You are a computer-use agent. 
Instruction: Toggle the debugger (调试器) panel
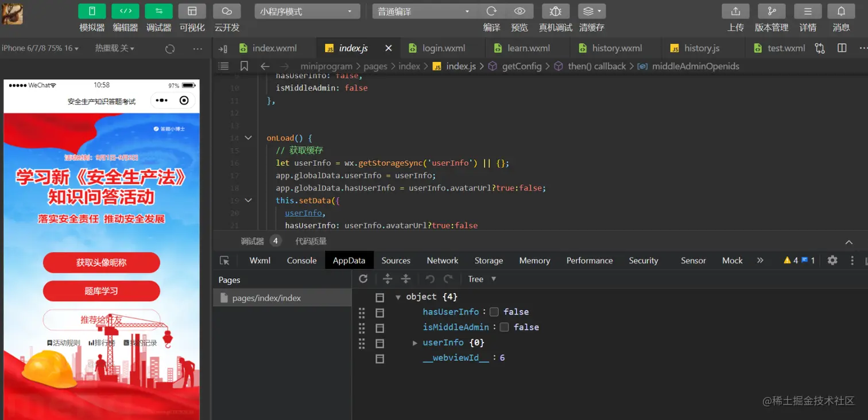[x=159, y=11]
